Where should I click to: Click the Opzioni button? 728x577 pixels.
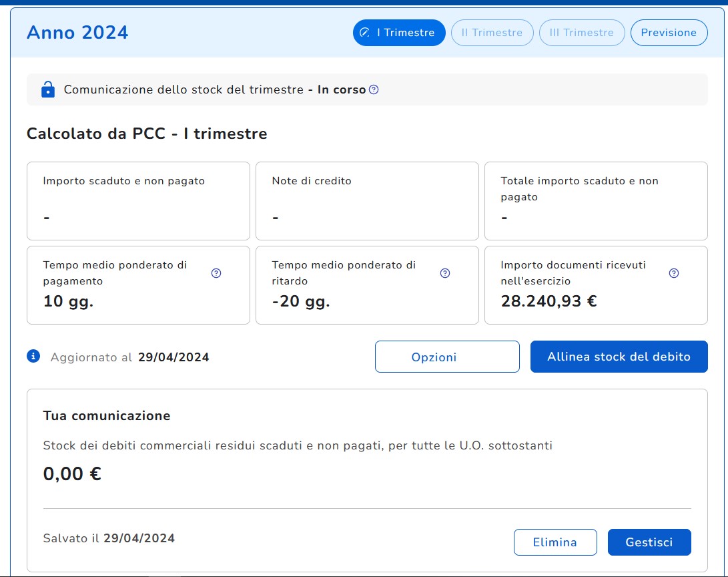tap(447, 357)
